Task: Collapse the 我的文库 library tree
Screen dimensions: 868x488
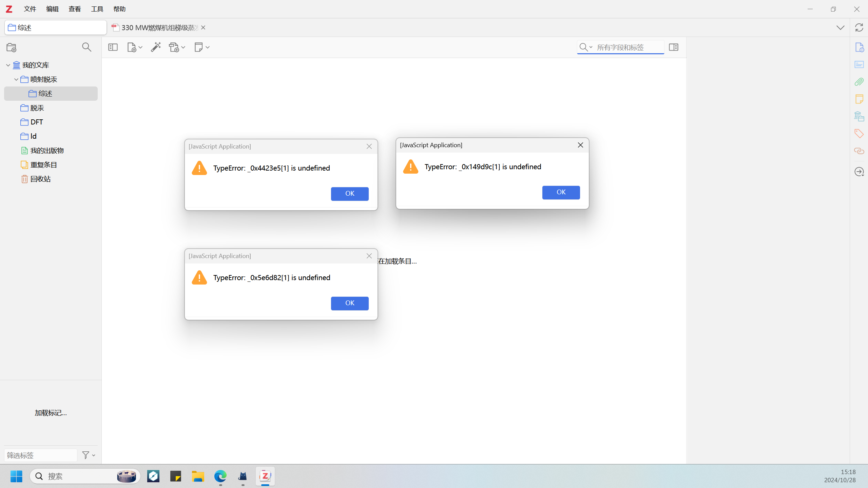Action: (x=8, y=65)
